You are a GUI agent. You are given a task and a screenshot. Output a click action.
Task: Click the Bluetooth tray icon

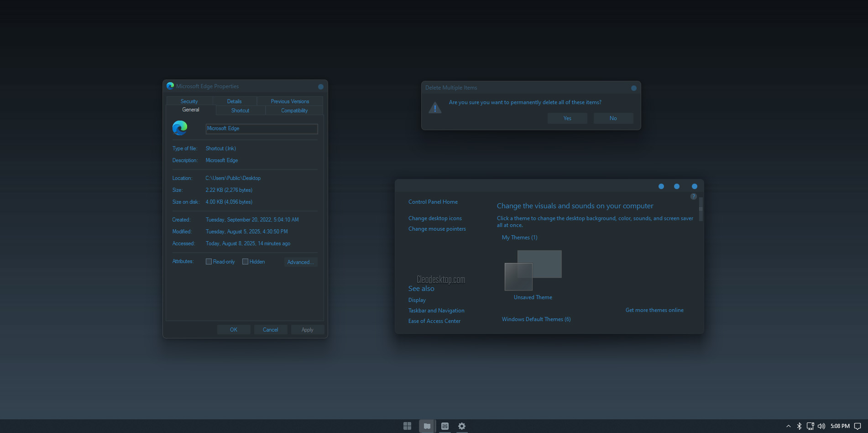click(799, 426)
